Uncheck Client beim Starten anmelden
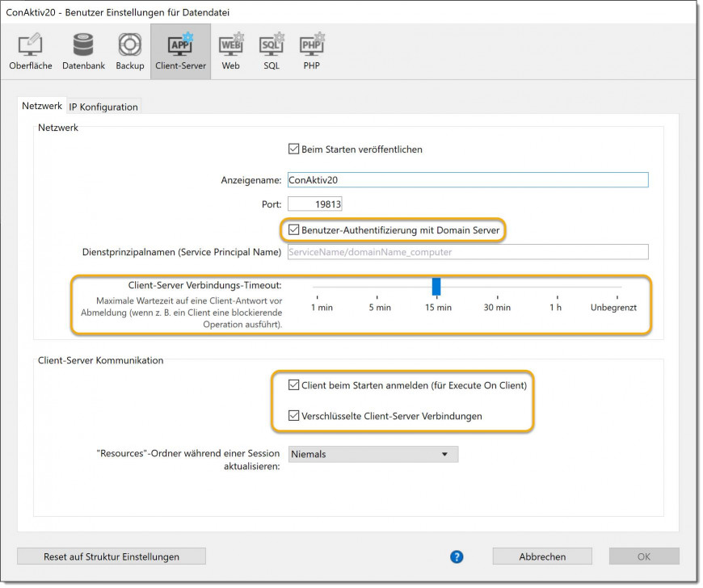 click(x=294, y=385)
